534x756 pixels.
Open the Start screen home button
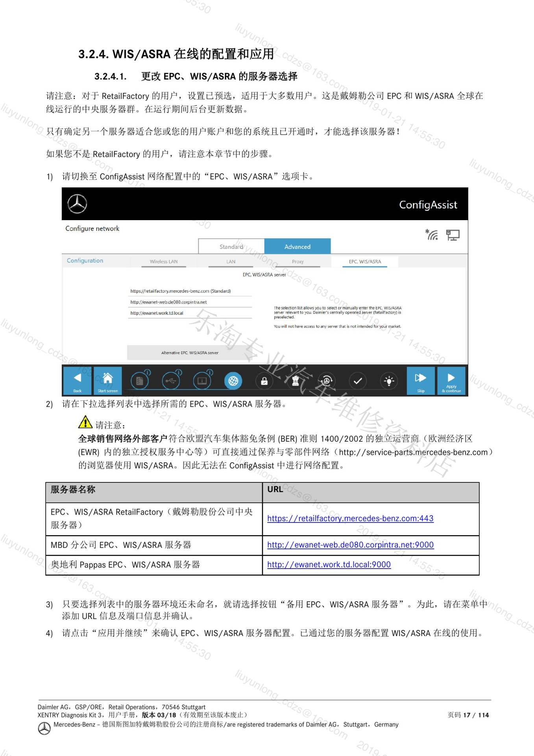point(108,381)
